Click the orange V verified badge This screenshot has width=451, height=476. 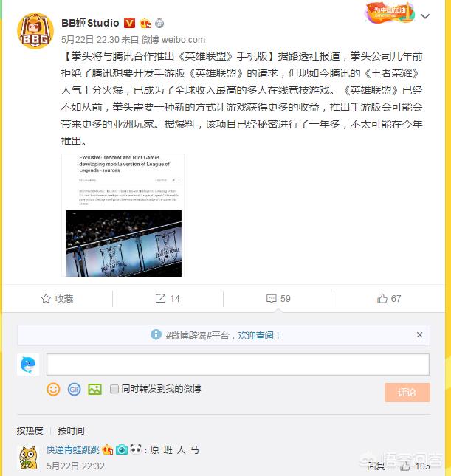click(x=129, y=23)
